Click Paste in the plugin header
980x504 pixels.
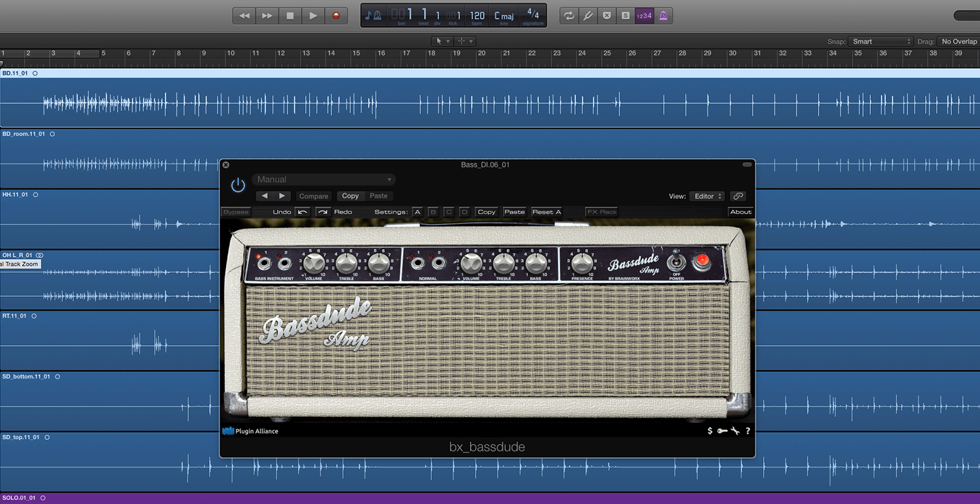(378, 196)
